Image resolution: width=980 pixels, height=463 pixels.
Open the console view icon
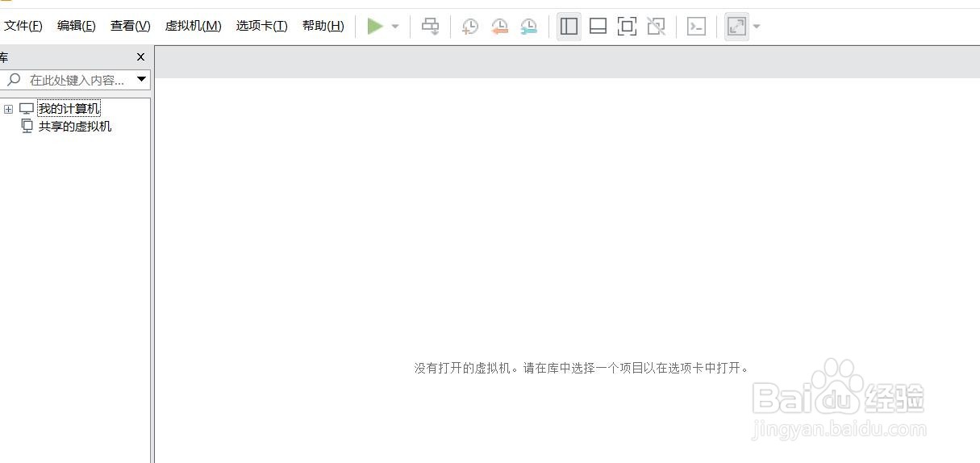click(696, 27)
